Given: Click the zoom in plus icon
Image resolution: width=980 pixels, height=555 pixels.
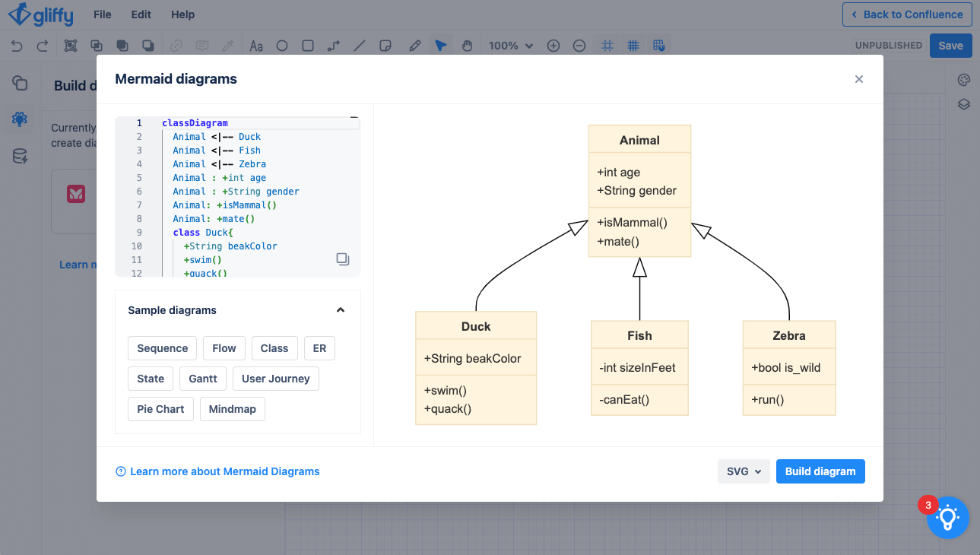Looking at the screenshot, I should coord(553,46).
